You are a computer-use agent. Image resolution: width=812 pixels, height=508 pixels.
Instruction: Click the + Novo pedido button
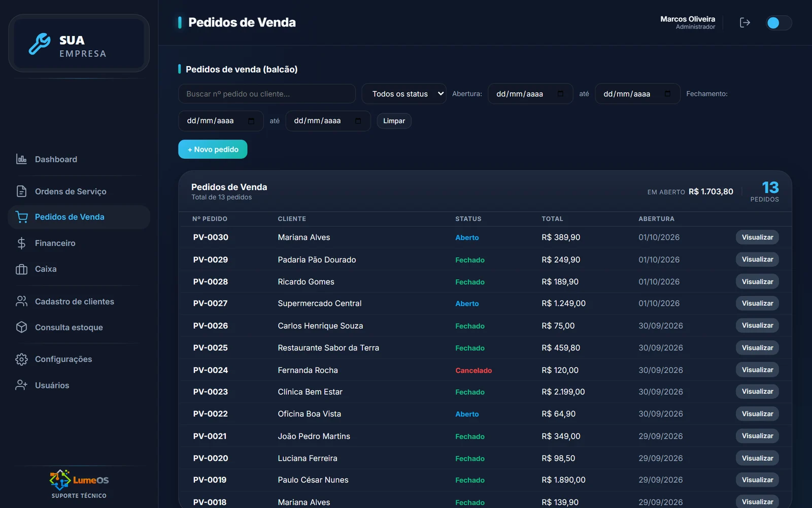[213, 149]
